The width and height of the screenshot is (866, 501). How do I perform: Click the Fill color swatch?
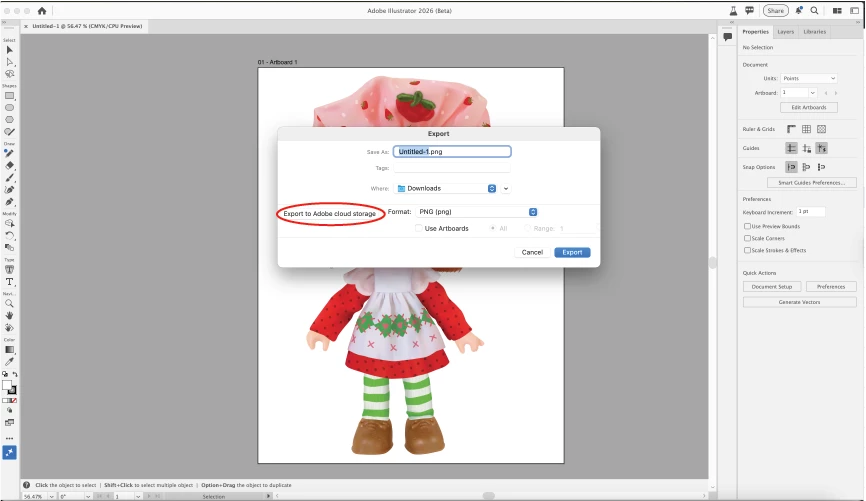(x=7, y=386)
